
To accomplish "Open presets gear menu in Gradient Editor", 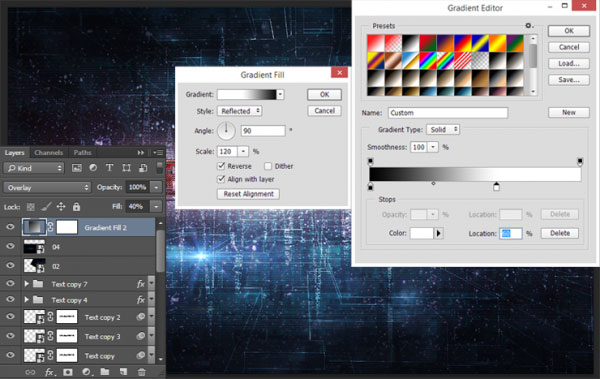I will 529,26.
